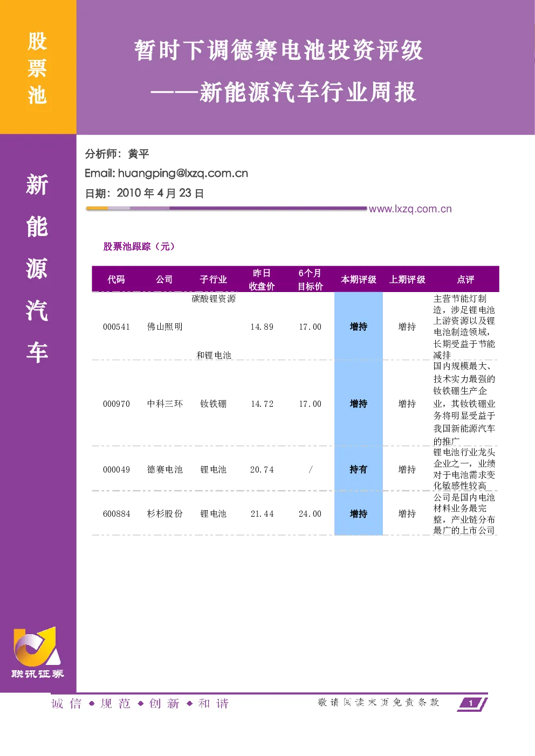Screen dimensions: 535x756
Task: Select stock code 000970
Action: click(x=116, y=404)
